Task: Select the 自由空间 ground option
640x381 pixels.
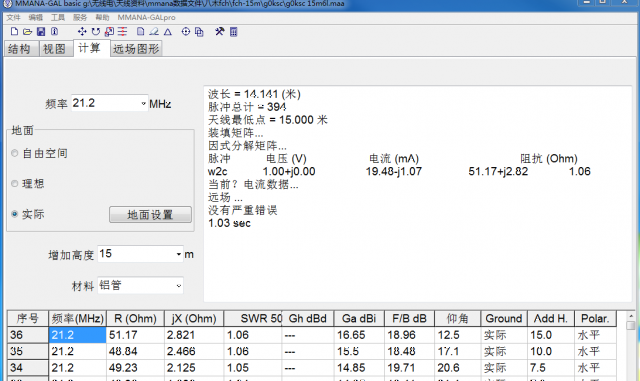Action: 15,153
